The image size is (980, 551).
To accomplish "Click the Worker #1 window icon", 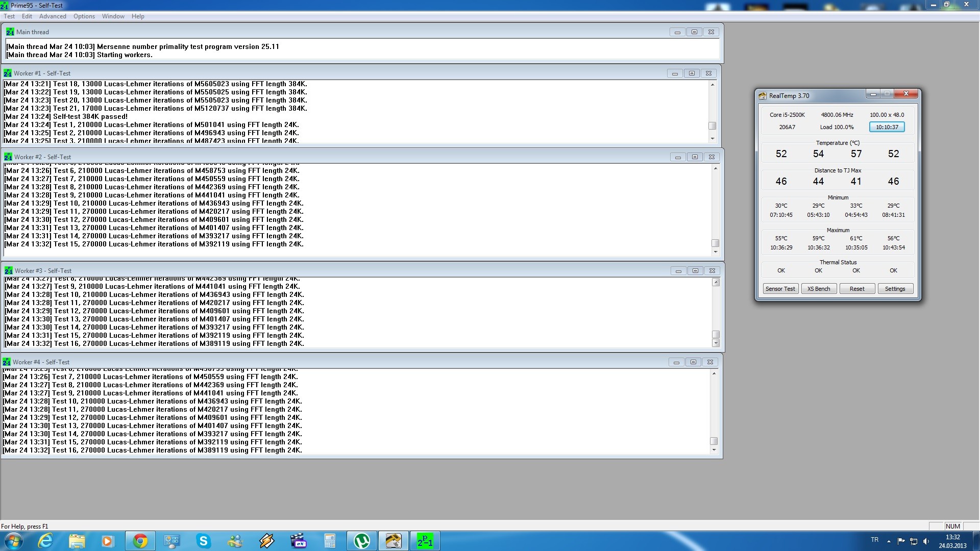I will coord(8,73).
